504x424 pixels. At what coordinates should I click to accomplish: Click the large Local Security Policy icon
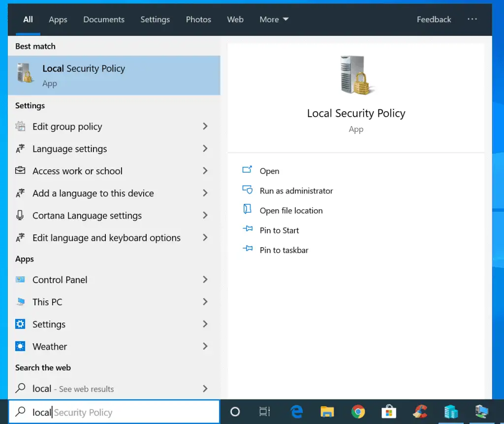(x=355, y=75)
